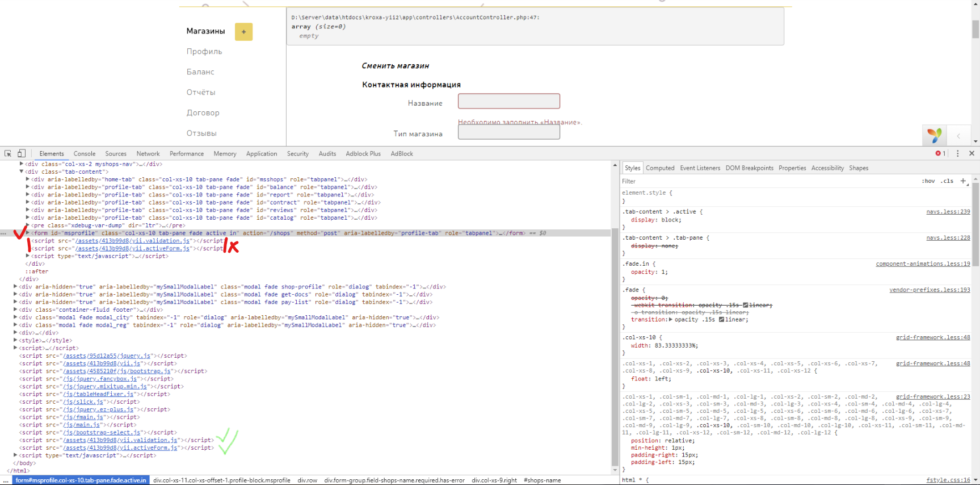Toggle the device toolbar icon
The height and width of the screenshot is (485, 980).
(22, 153)
